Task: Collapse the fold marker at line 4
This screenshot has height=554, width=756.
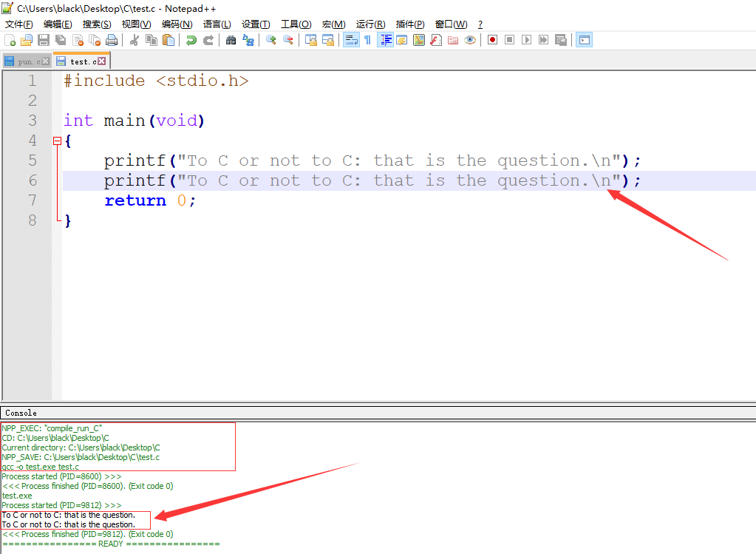Action: pos(58,141)
